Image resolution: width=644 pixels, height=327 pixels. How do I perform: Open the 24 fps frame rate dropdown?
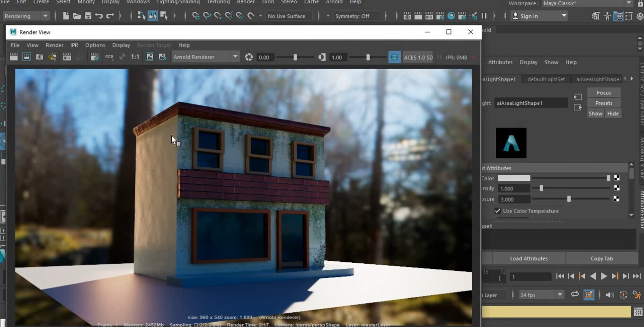(x=541, y=295)
